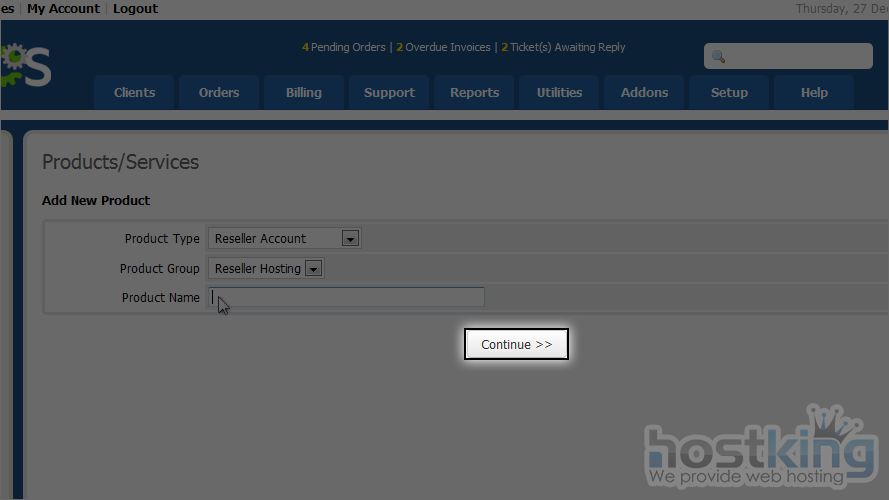The height and width of the screenshot is (500, 889).
Task: Open the Setup menu
Action: (729, 92)
